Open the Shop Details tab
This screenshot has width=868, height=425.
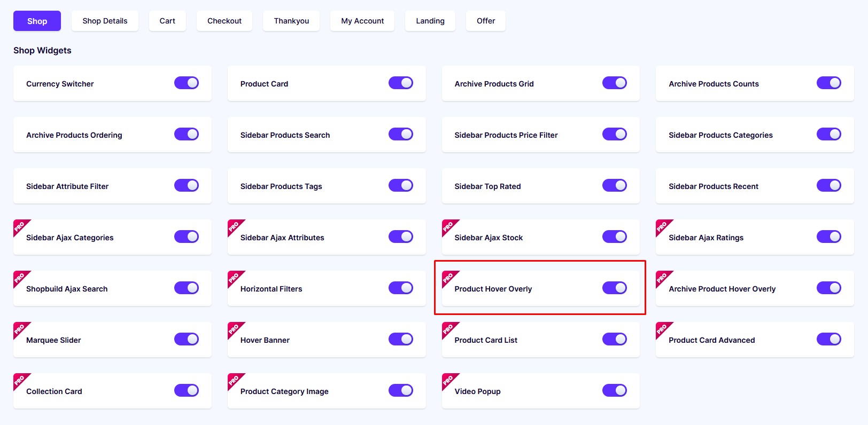pos(105,21)
